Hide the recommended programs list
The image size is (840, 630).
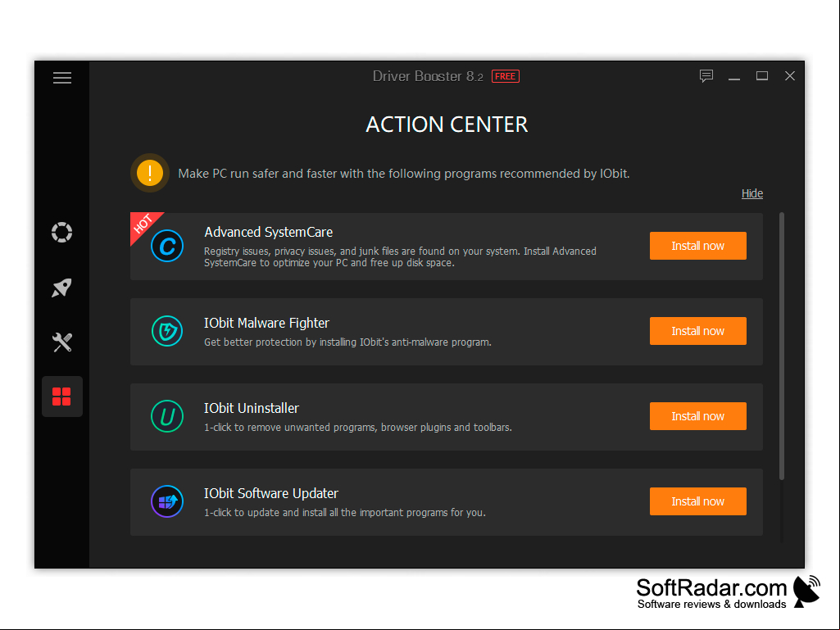(x=752, y=193)
